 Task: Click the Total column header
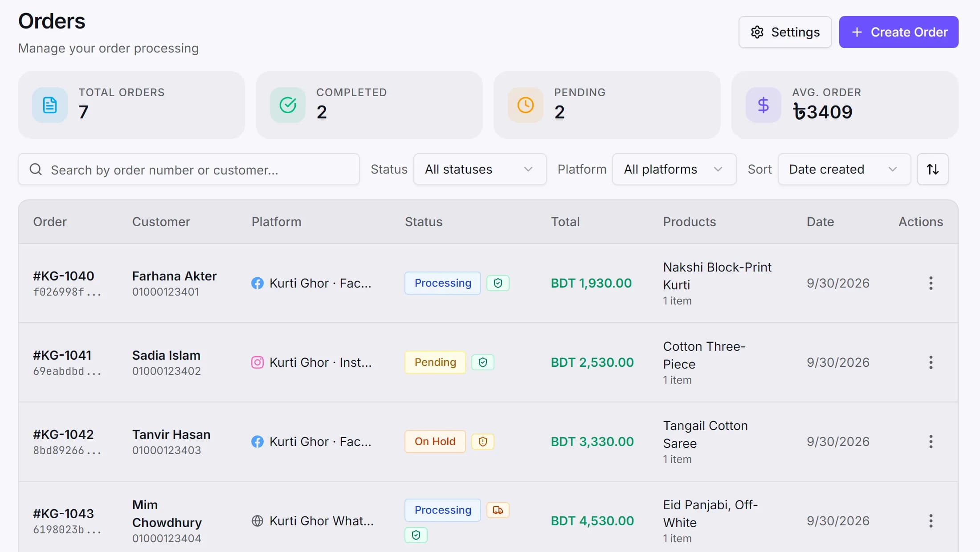(x=565, y=222)
